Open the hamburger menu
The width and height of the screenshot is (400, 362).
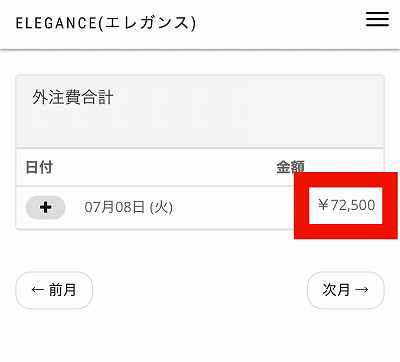[377, 19]
